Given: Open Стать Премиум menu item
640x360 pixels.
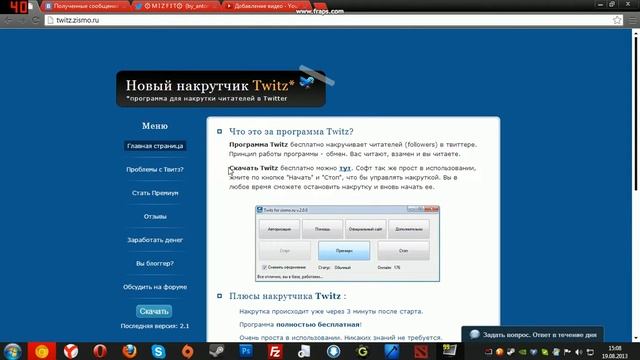Looking at the screenshot, I should tap(155, 193).
